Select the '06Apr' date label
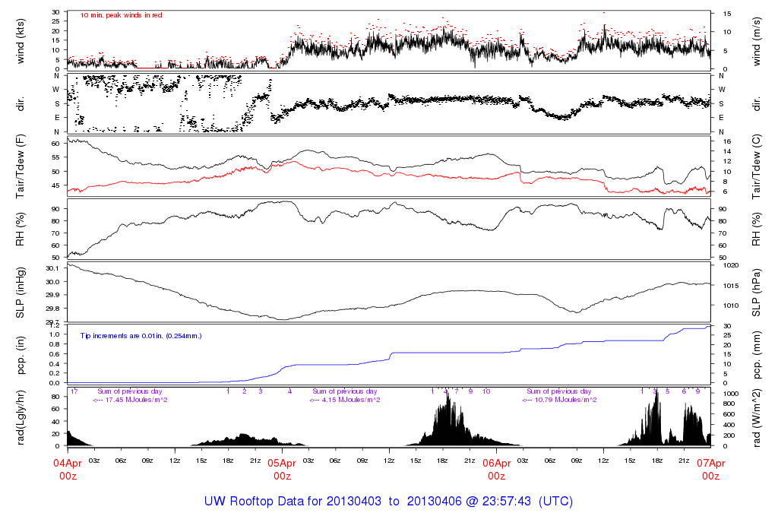Image resolution: width=778 pixels, height=532 pixels. pos(497,463)
